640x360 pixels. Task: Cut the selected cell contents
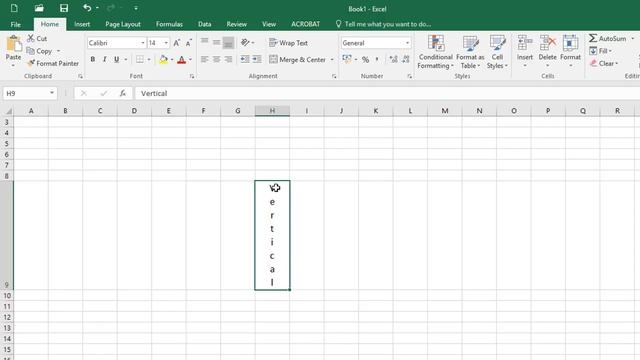[38, 38]
